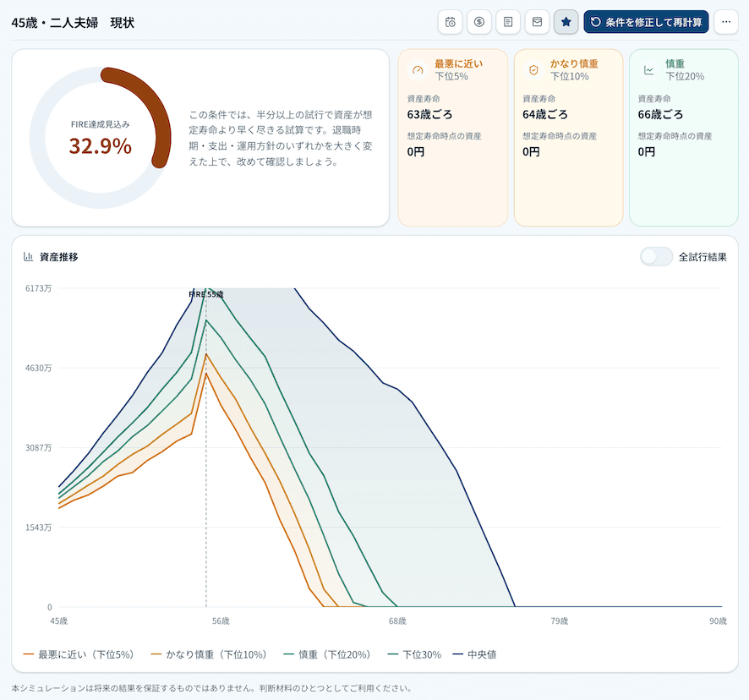
Task: Click the dollar coin icon button
Action: [479, 22]
